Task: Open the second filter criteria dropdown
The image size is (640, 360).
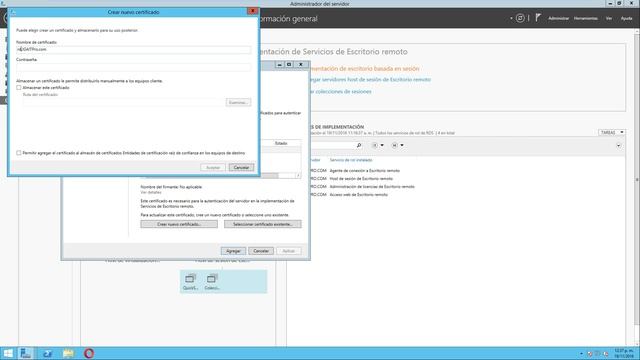Action: pyautogui.click(x=398, y=145)
